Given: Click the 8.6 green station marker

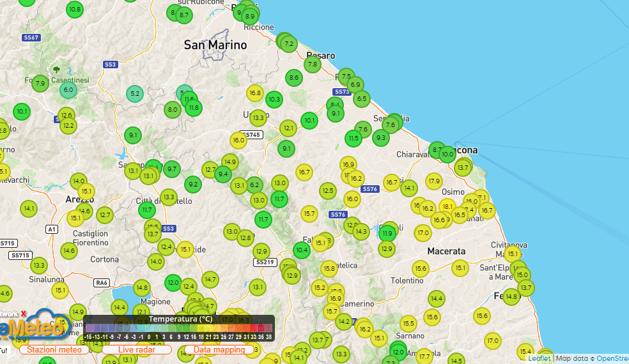Looking at the screenshot, I should pos(293,78).
